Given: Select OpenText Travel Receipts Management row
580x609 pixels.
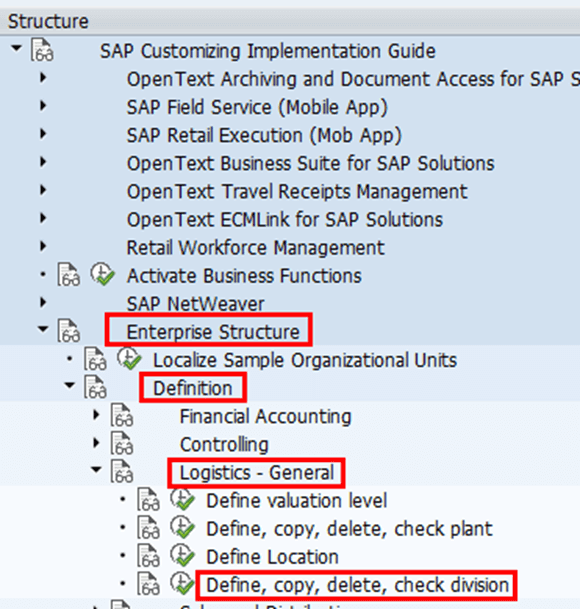Looking at the screenshot, I should click(x=297, y=192).
